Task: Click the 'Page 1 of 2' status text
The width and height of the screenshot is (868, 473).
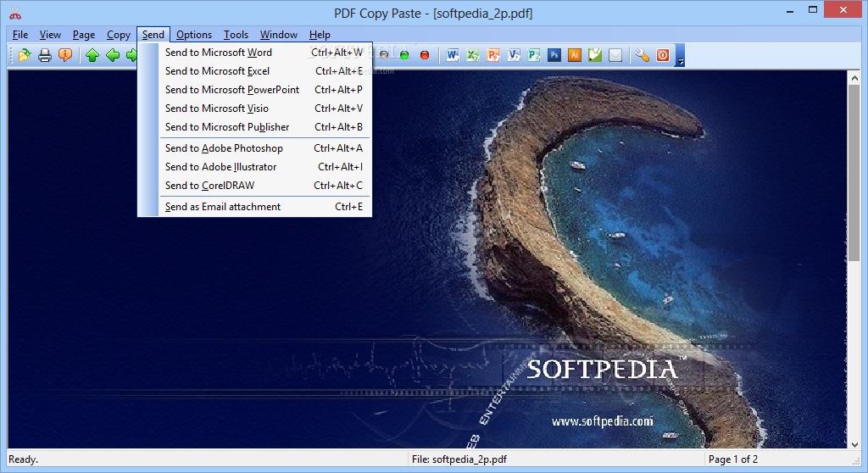Action: (x=733, y=459)
